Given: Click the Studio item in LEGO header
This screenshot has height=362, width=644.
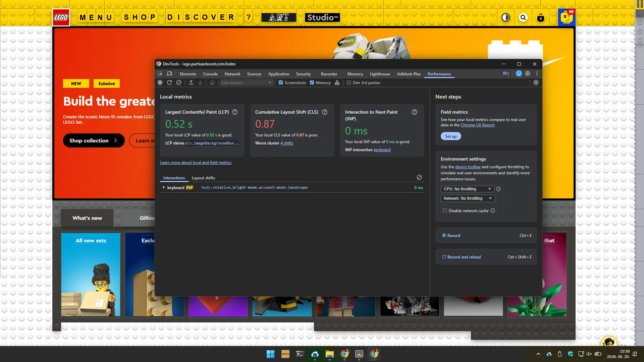Looking at the screenshot, I should (x=322, y=17).
